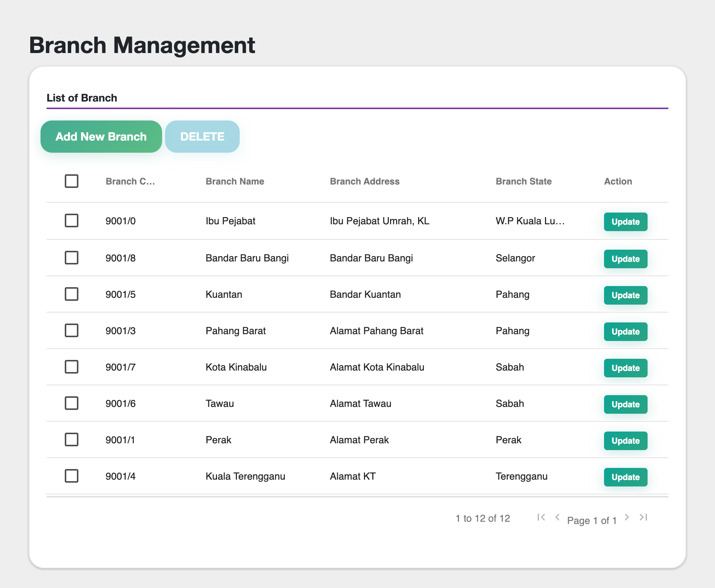
Task: Update the Ibu Pejabat branch
Action: click(x=625, y=222)
